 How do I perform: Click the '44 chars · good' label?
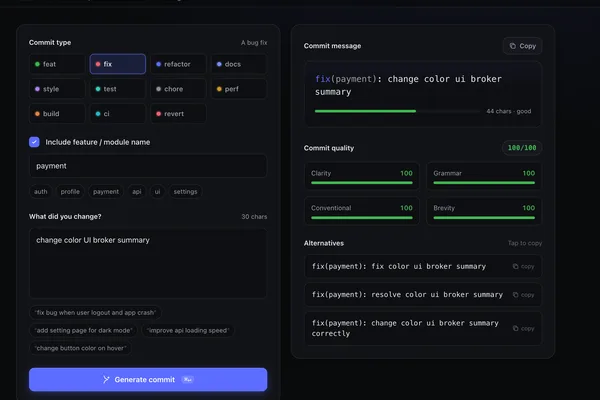509,111
